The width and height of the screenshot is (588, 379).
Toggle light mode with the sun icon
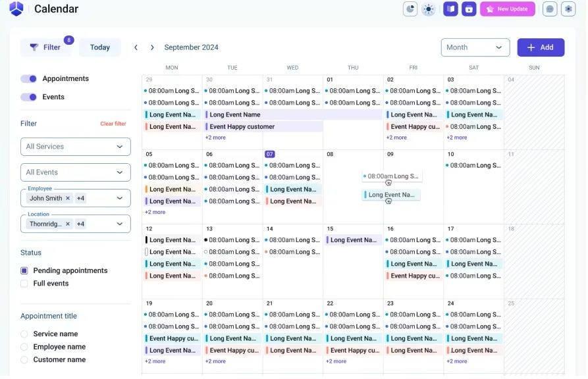tap(429, 9)
